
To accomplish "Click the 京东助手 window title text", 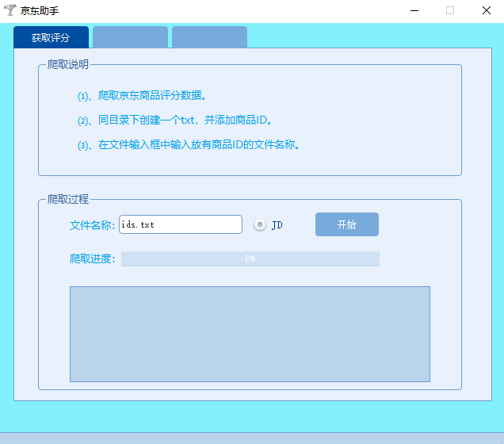I will click(x=40, y=10).
